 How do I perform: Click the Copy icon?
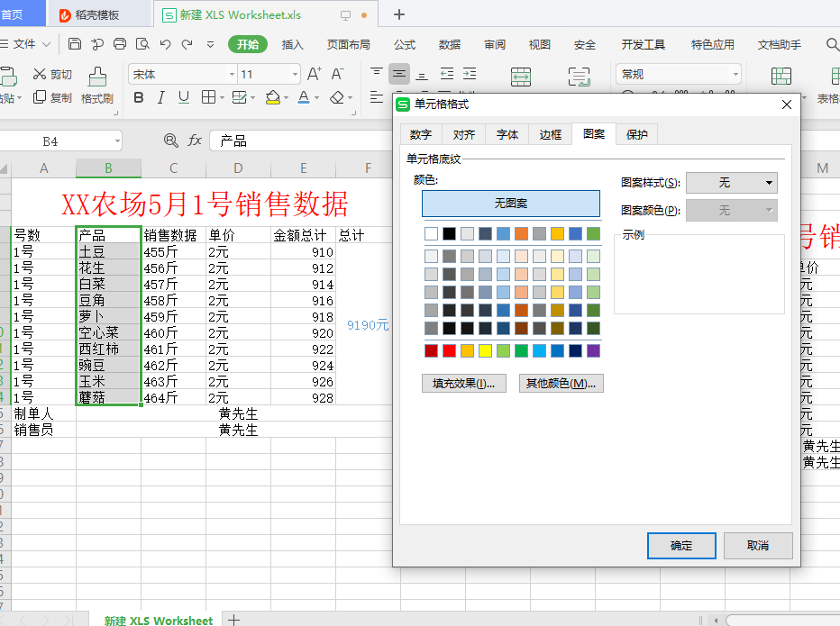[x=39, y=97]
